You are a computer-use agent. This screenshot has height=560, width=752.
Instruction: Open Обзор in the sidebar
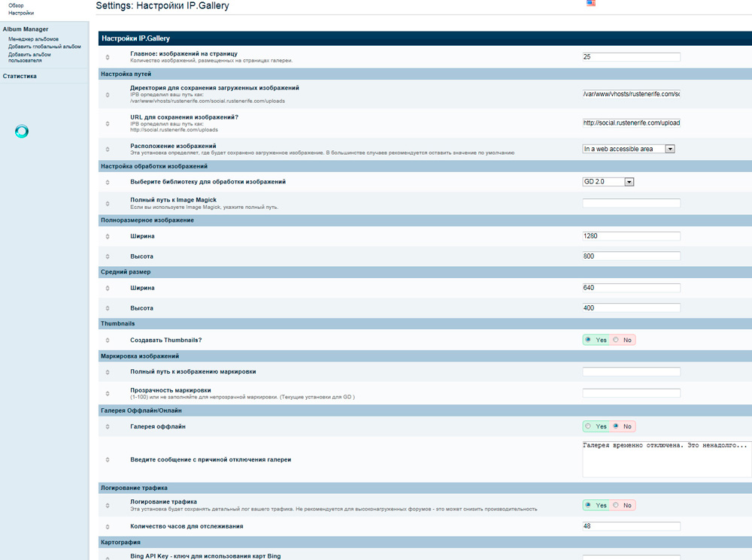[x=16, y=5]
